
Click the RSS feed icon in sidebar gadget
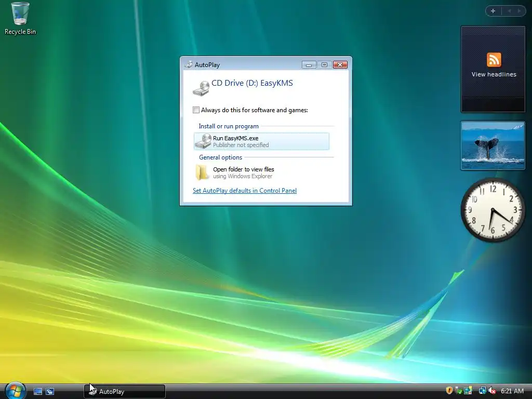[x=494, y=60]
